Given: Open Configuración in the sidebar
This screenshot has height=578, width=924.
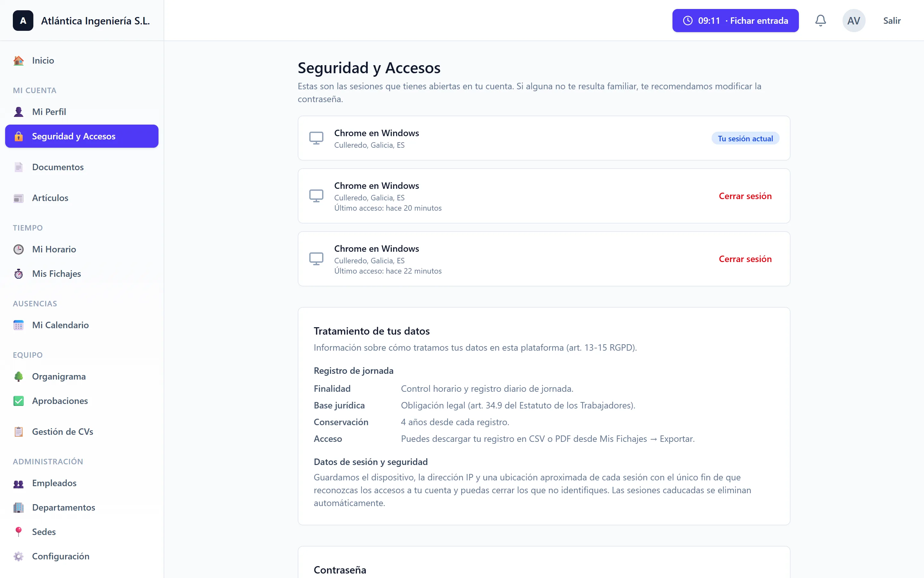Looking at the screenshot, I should point(82,556).
